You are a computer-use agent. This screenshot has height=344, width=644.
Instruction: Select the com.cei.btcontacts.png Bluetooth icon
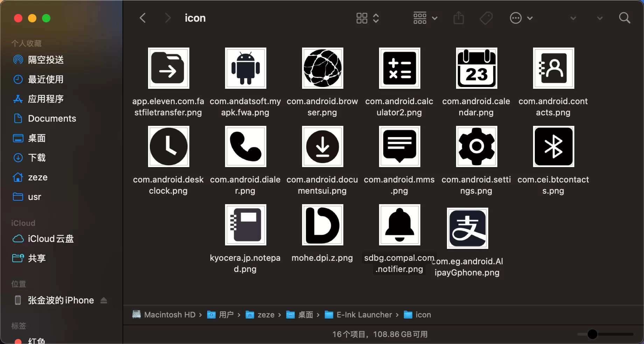coord(553,146)
